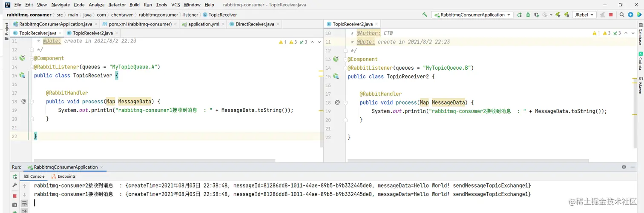This screenshot has width=644, height=213.
Task: Start debugging with the green bug icon
Action: (528, 15)
